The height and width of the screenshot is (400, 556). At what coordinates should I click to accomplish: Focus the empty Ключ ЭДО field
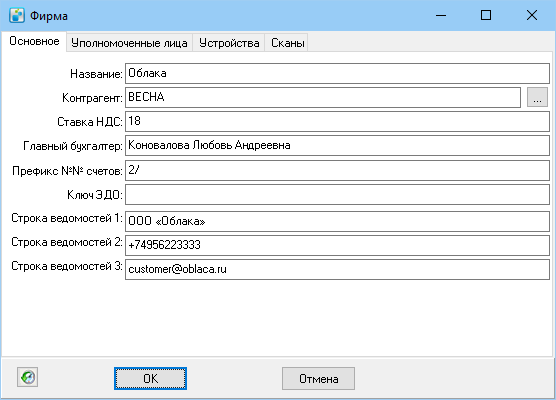[x=337, y=194]
